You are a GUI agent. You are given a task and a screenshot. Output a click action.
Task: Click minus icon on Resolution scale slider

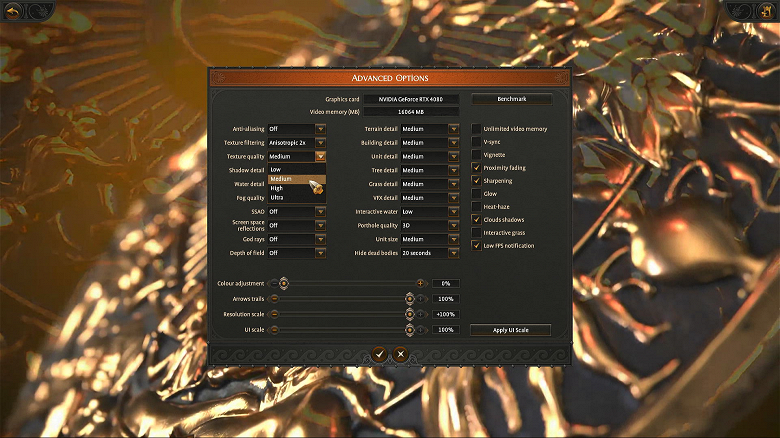pos(272,314)
